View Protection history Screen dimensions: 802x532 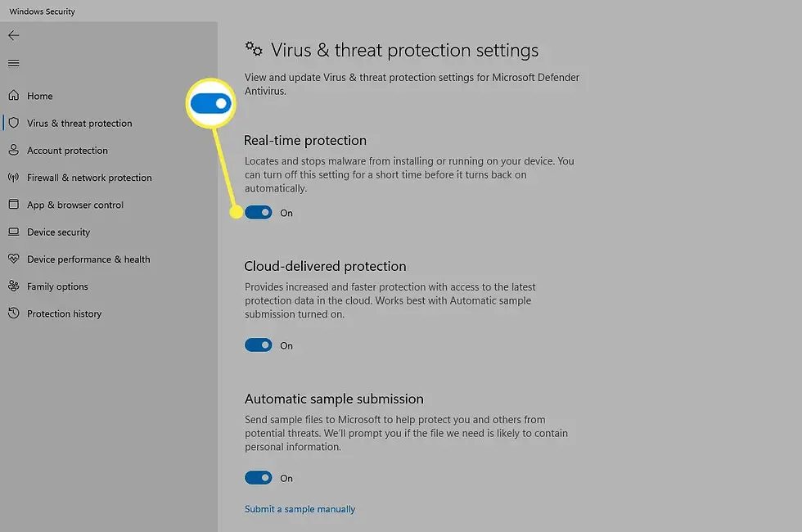[64, 313]
